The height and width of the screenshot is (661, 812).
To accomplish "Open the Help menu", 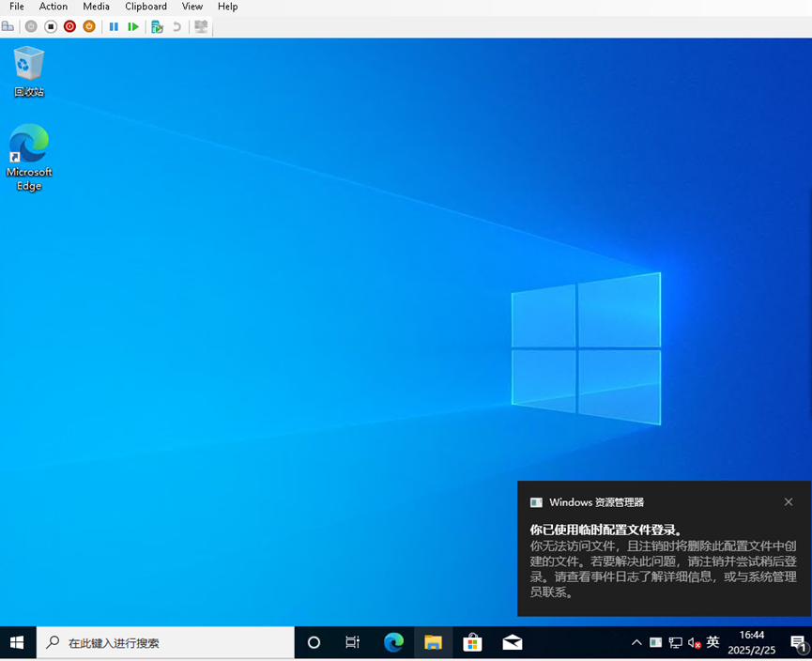I will [x=227, y=7].
